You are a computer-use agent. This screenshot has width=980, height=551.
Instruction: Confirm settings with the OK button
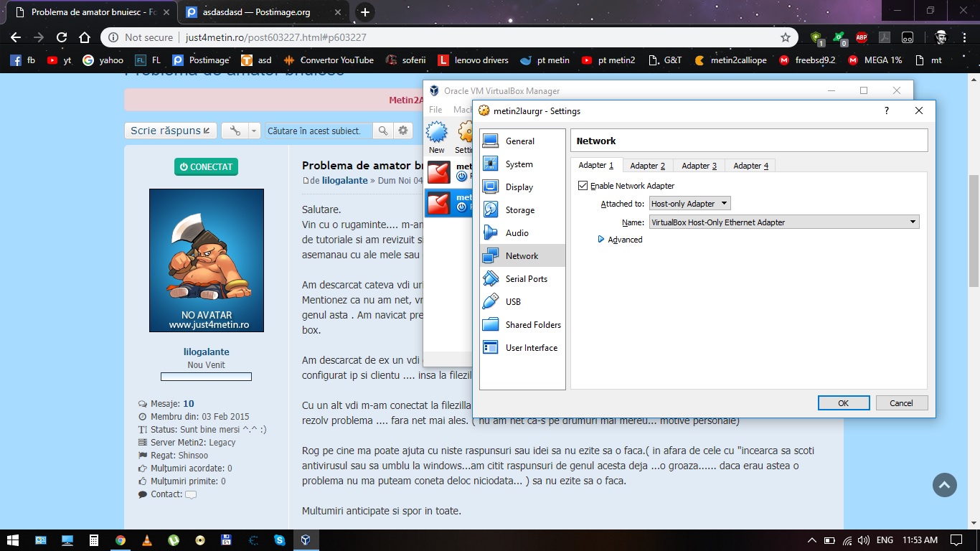(844, 403)
